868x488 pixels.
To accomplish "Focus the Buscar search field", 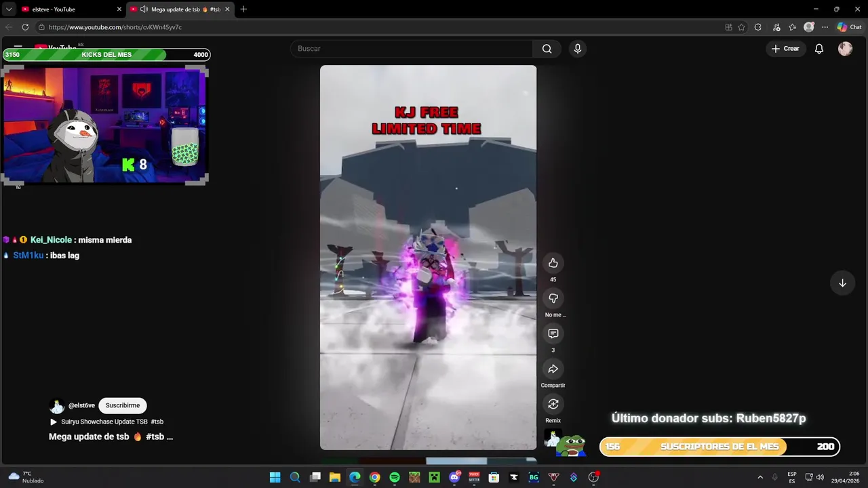I will point(412,49).
